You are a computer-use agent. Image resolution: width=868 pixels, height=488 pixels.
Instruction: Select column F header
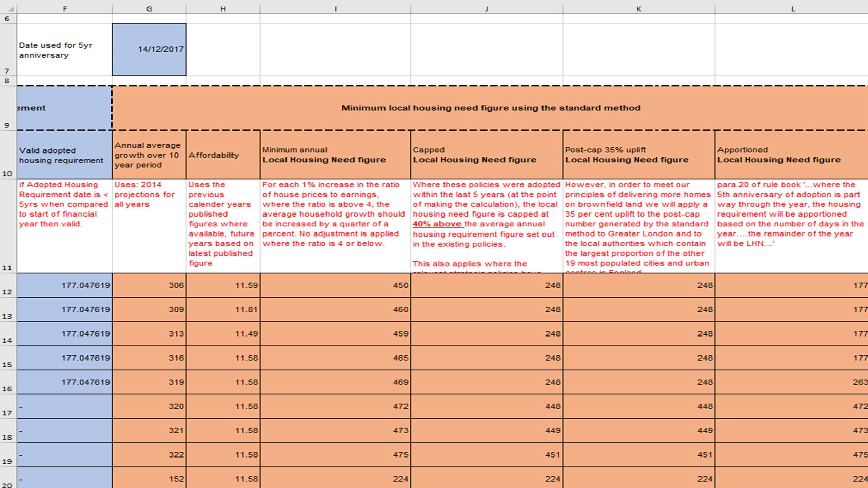pyautogui.click(x=64, y=9)
